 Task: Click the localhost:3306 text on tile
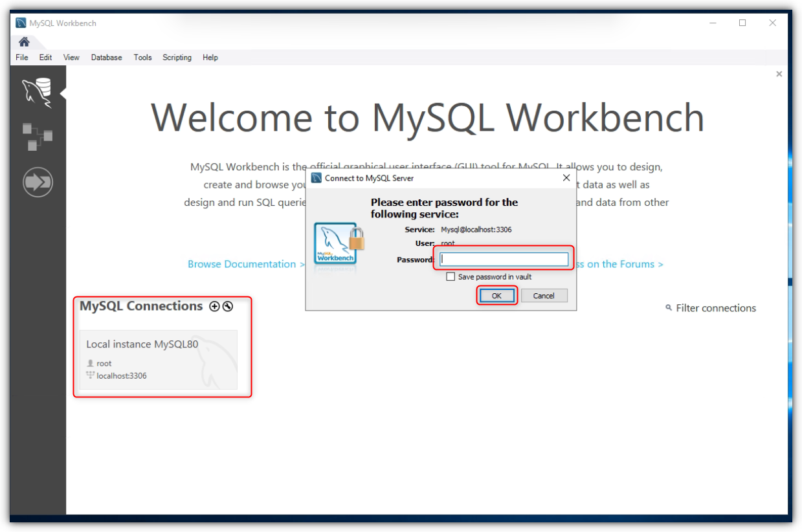tap(122, 376)
